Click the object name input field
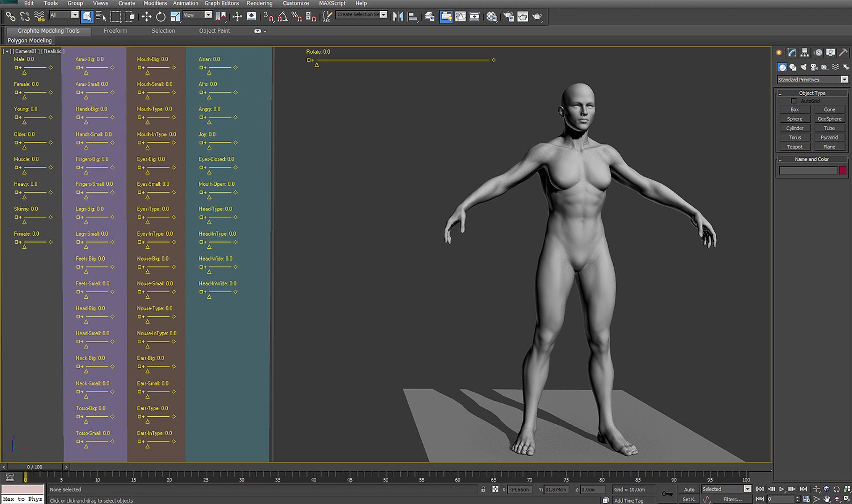 pyautogui.click(x=808, y=171)
